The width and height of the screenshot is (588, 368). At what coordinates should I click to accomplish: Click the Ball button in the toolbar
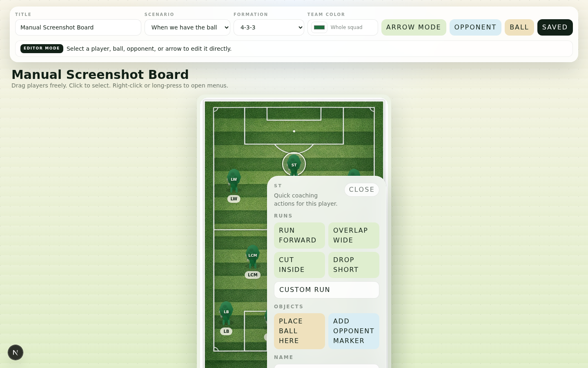coord(519,27)
